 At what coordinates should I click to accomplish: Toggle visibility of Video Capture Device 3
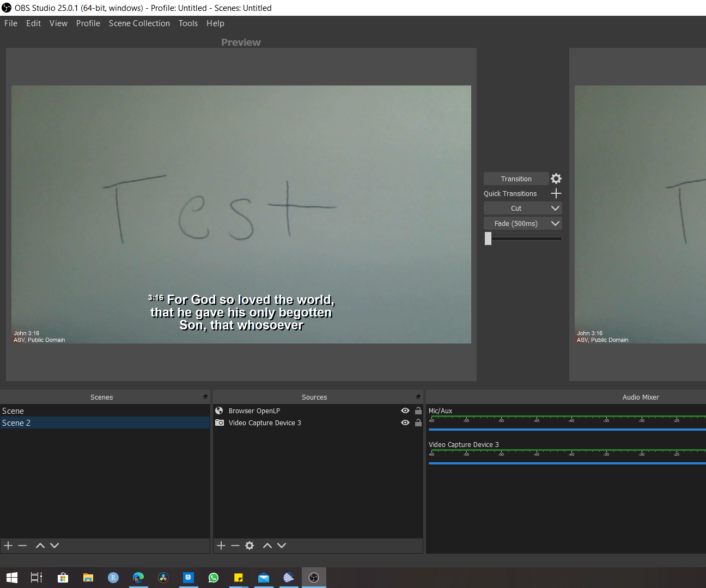[x=405, y=422]
